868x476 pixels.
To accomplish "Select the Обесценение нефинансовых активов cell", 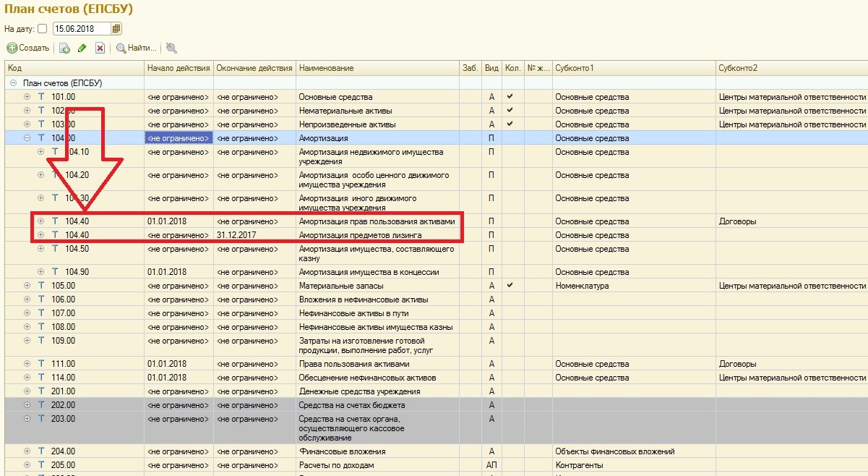I will click(x=378, y=378).
